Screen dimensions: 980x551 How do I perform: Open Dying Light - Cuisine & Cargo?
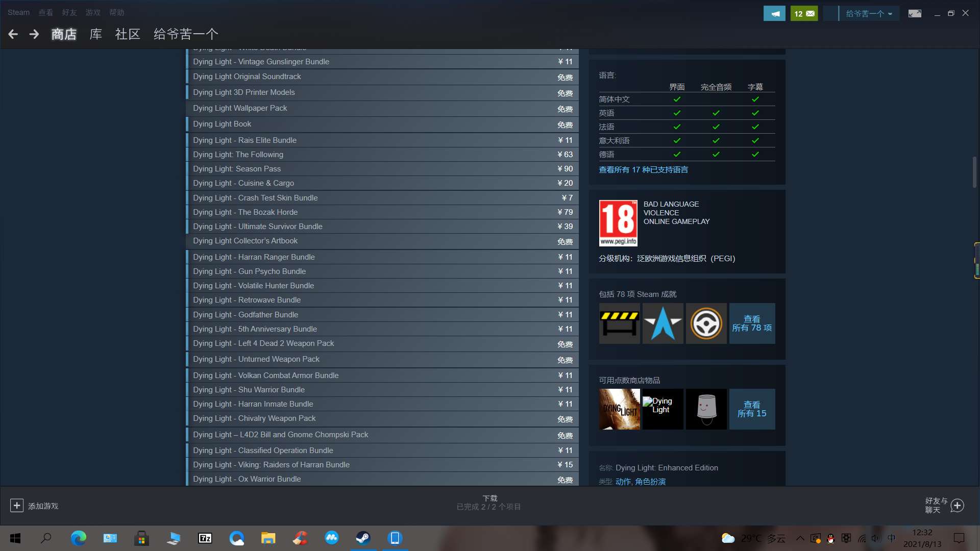coord(382,183)
